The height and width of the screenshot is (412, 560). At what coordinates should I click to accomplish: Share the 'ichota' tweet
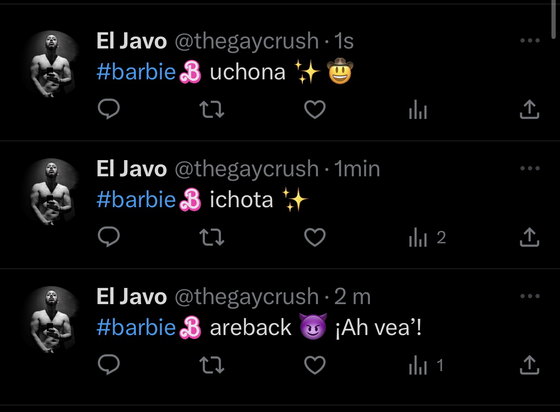point(529,237)
